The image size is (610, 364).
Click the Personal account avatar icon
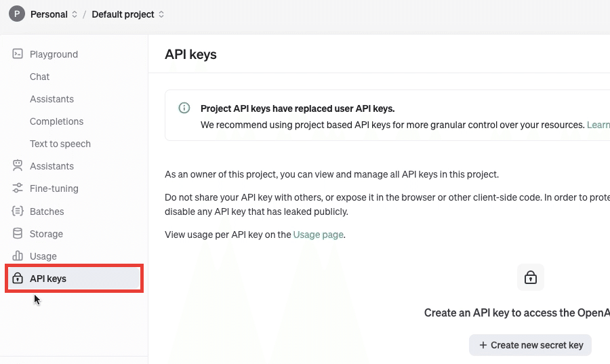[x=17, y=14]
